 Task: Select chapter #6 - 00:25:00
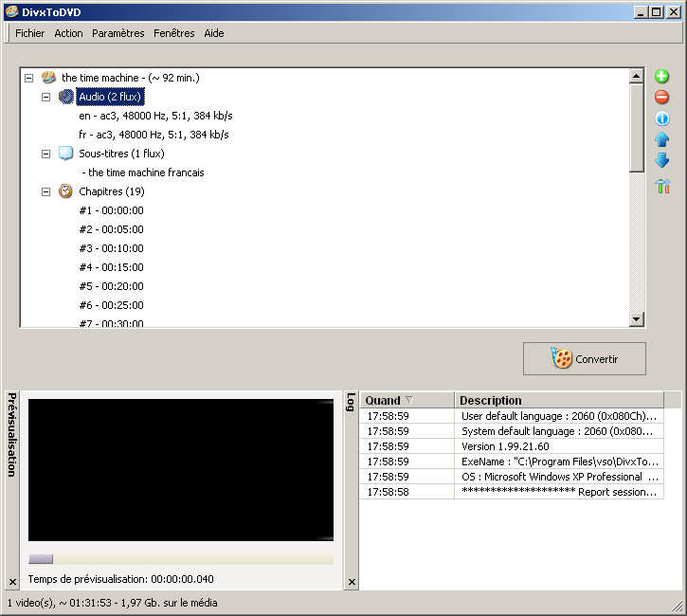click(x=111, y=305)
